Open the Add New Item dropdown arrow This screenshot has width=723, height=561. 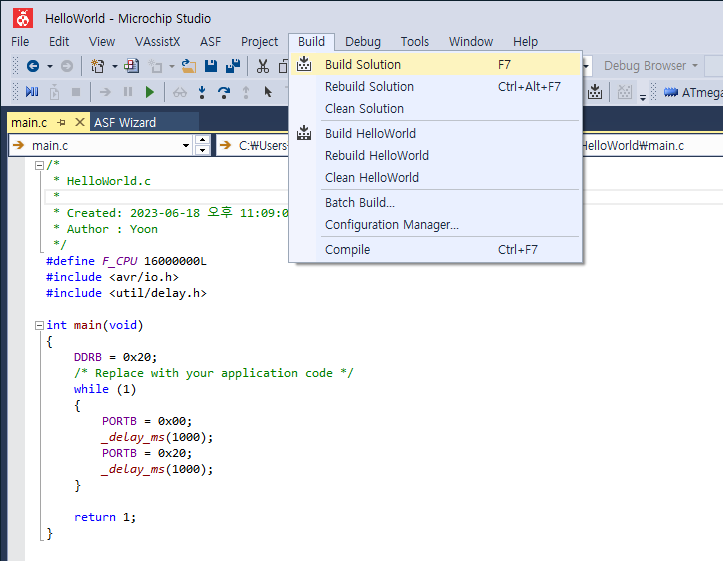pyautogui.click(x=172, y=66)
